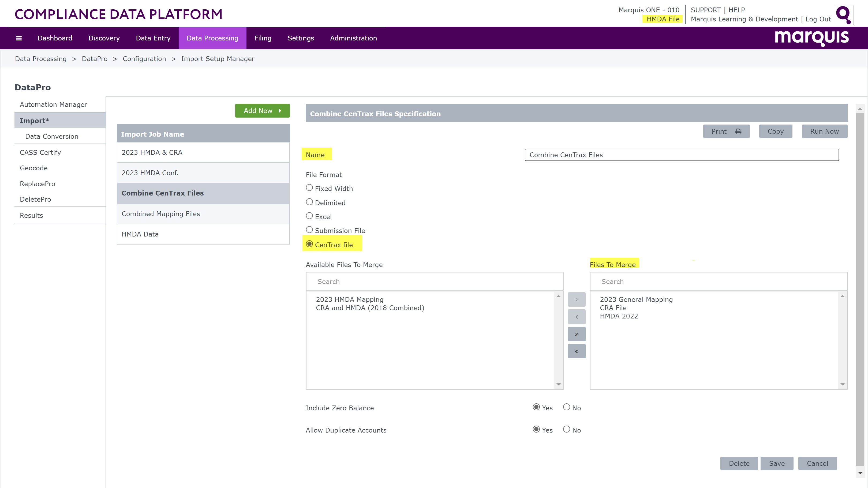Click the marquis brand logo

point(811,38)
